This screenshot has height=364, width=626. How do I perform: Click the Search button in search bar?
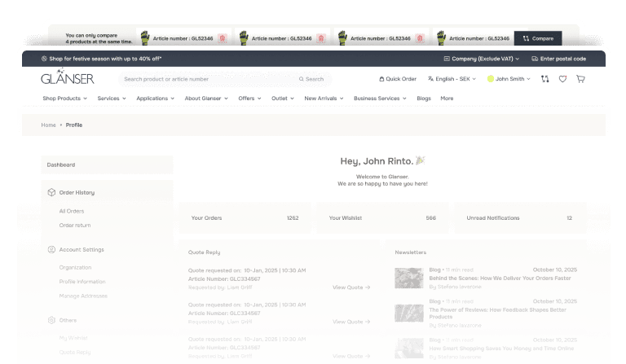pos(311,79)
